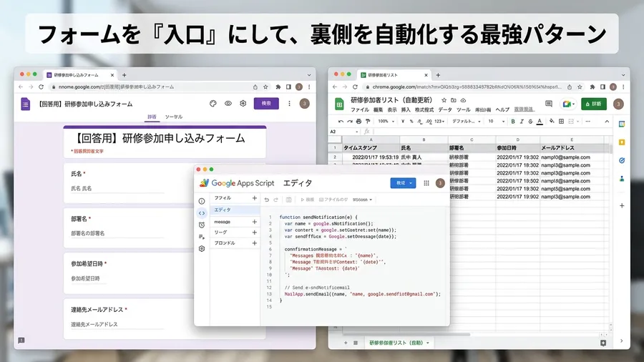This screenshot has width=644, height=362.
Task: Open the 挿入 menu in Sheets
Action: (406, 110)
